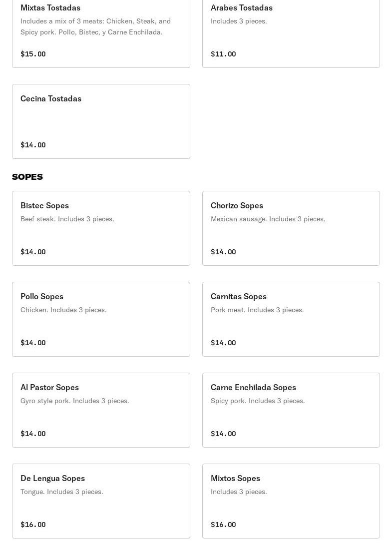Click the SOPES section heading
The height and width of the screenshot is (546, 392).
27,177
